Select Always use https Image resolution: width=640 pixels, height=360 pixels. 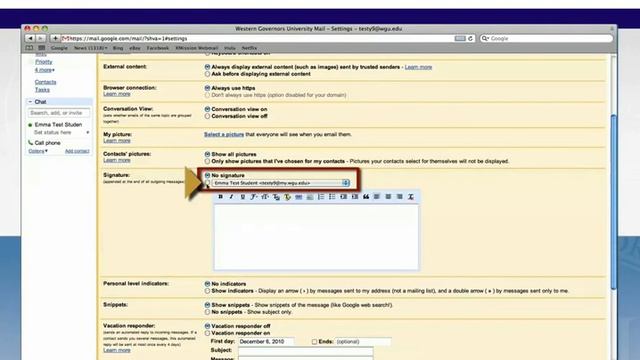click(x=207, y=88)
